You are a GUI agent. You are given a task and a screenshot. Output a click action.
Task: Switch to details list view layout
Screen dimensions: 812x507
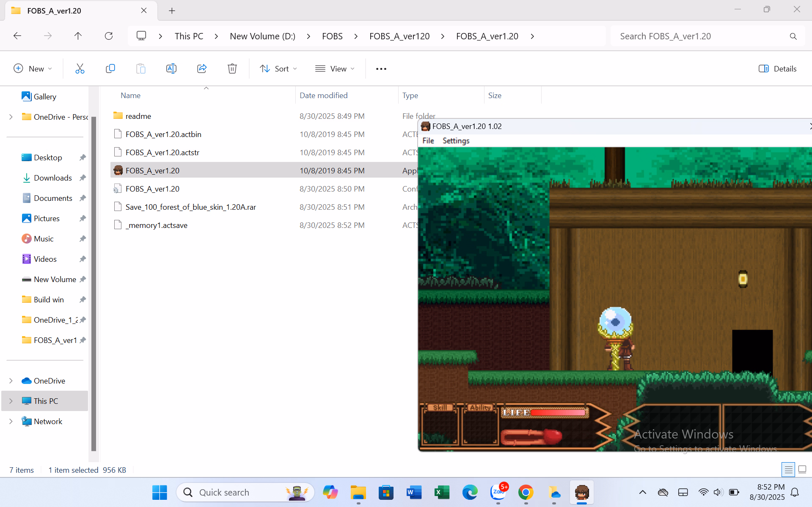(x=788, y=469)
